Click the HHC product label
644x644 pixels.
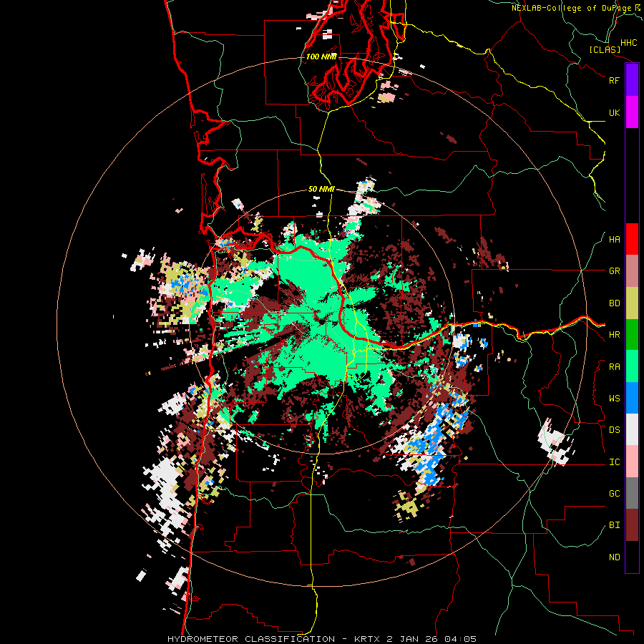628,43
